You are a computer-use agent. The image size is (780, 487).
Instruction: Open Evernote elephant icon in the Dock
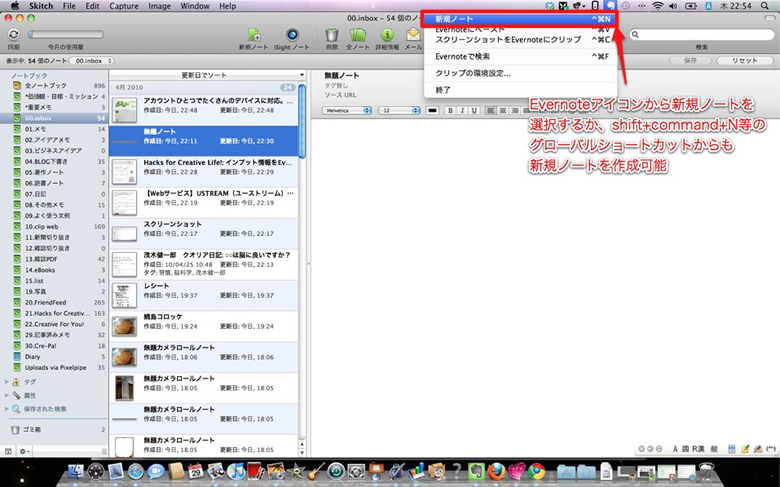click(476, 471)
